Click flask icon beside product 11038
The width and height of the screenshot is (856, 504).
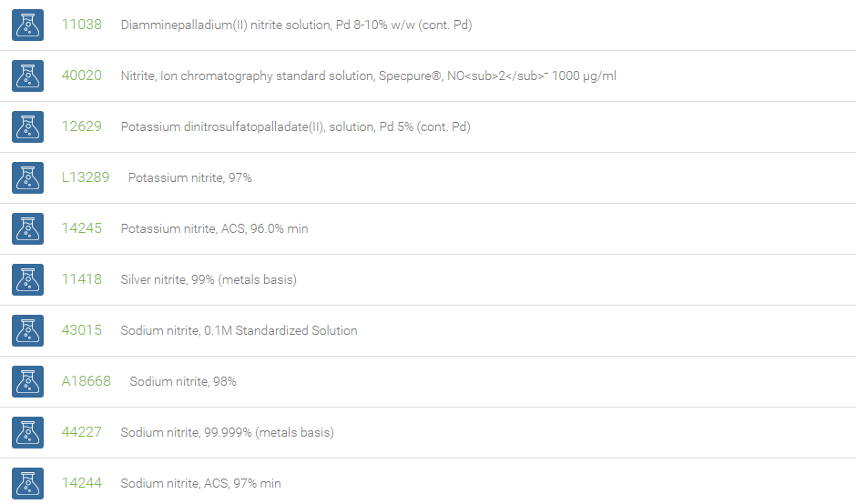28,25
